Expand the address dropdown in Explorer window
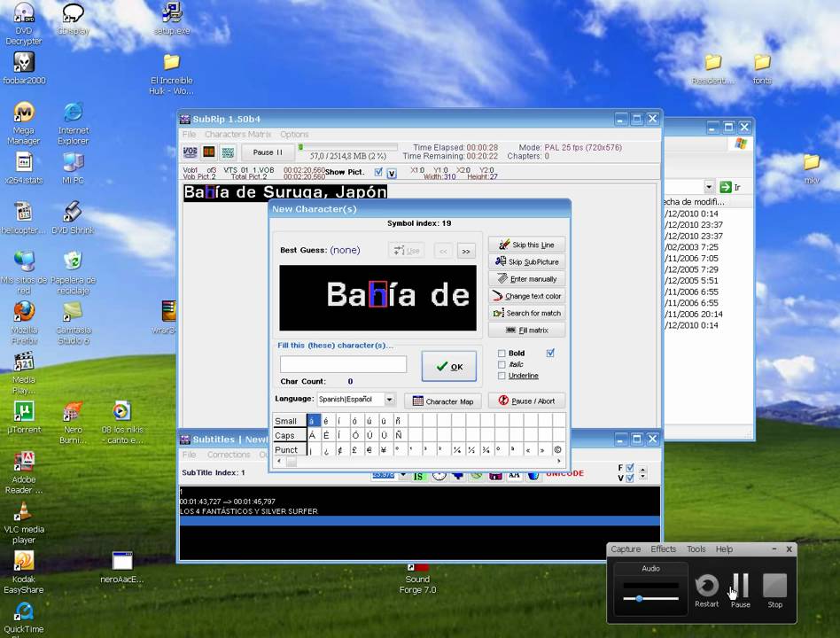 tap(709, 187)
